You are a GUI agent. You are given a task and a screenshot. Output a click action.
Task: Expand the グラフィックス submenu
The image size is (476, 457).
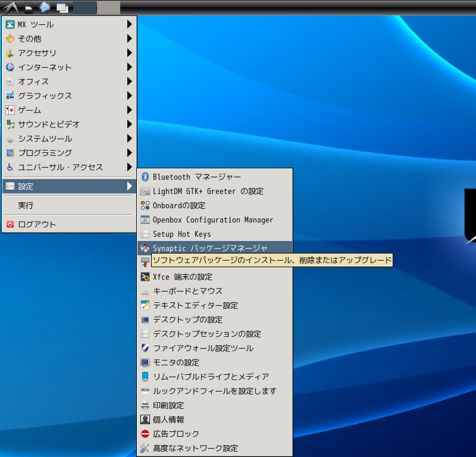(x=59, y=95)
